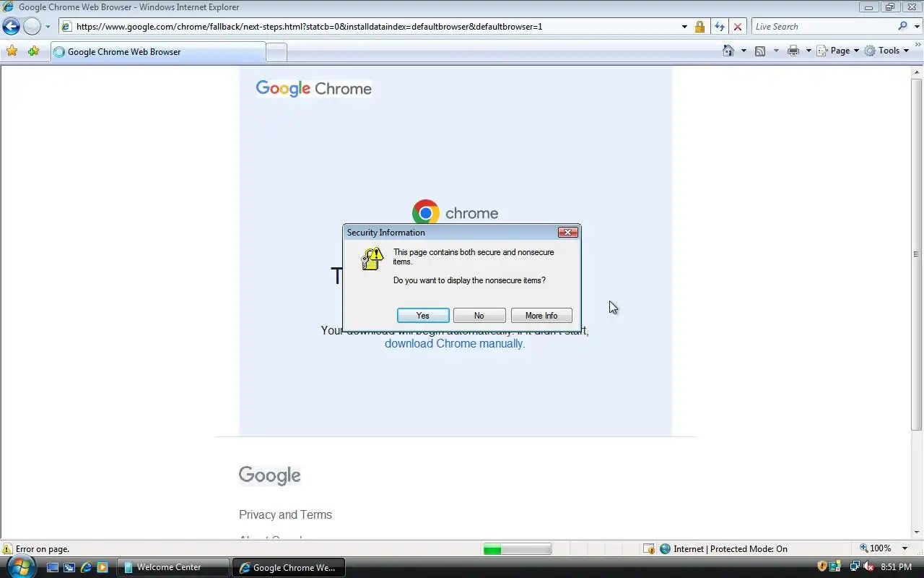Click the RSS Feeds icon
The height and width of the screenshot is (578, 924).
pyautogui.click(x=760, y=51)
